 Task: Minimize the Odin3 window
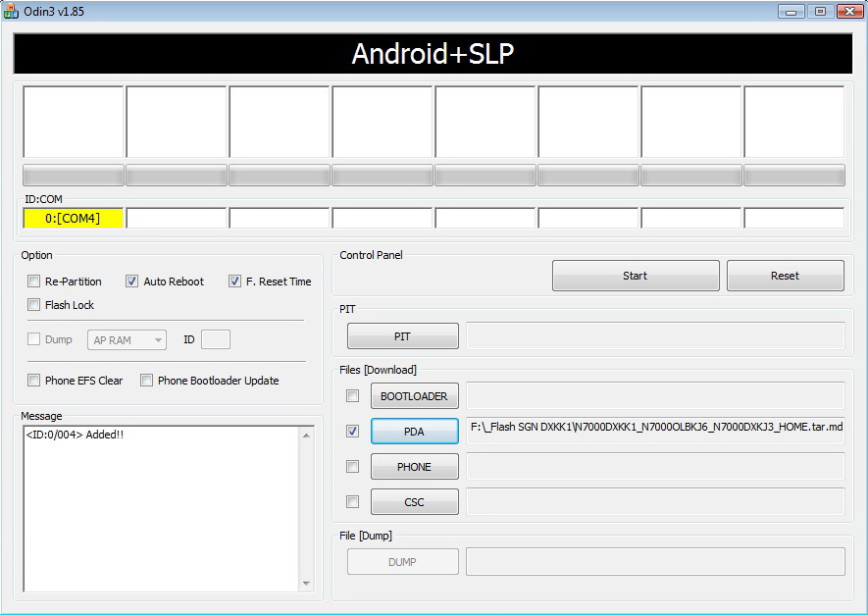(x=791, y=11)
